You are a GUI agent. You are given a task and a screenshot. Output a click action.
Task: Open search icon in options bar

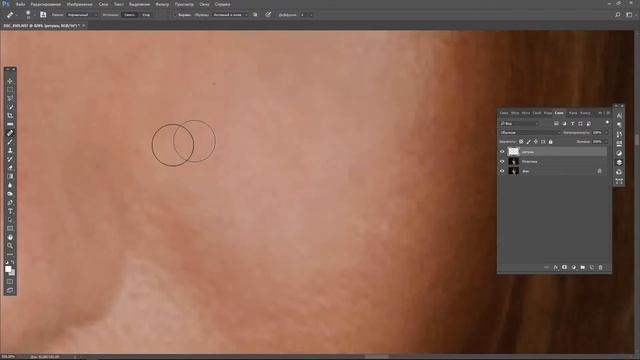(618, 15)
